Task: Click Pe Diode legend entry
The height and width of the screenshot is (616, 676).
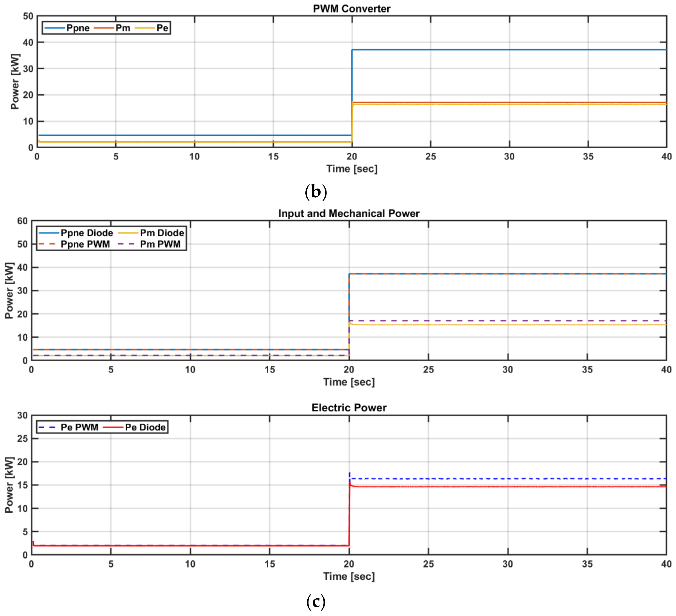Action: 145,427
